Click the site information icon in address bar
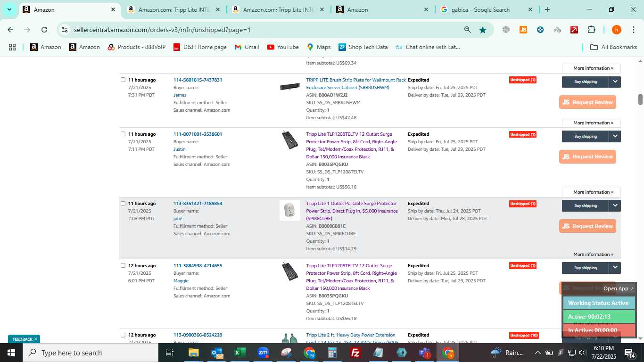The image size is (644, 362). coord(65,30)
